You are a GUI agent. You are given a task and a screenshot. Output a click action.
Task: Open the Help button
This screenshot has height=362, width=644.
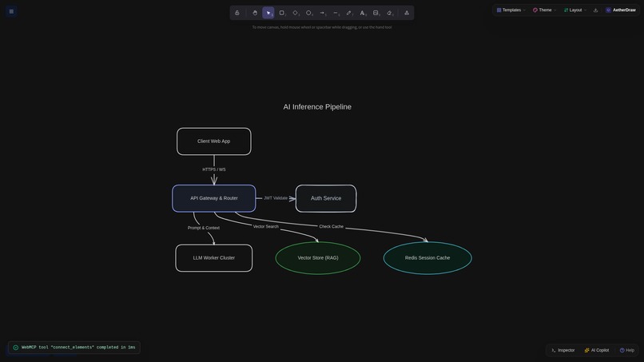[627, 350]
